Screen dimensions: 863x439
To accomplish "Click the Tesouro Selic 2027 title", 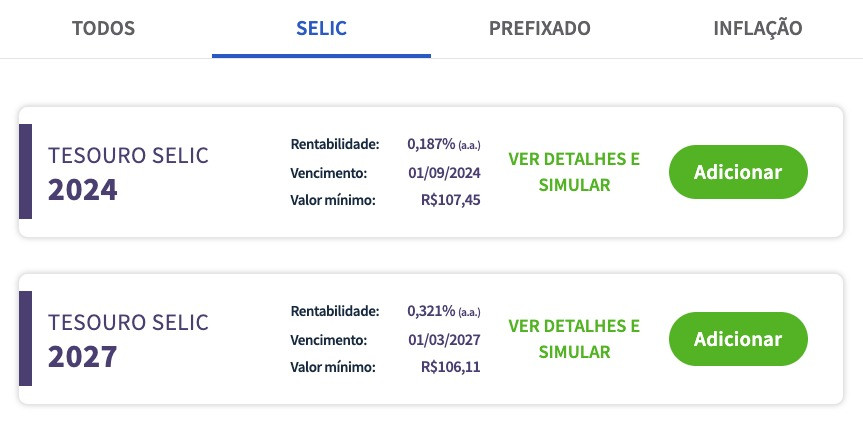I will (x=128, y=339).
